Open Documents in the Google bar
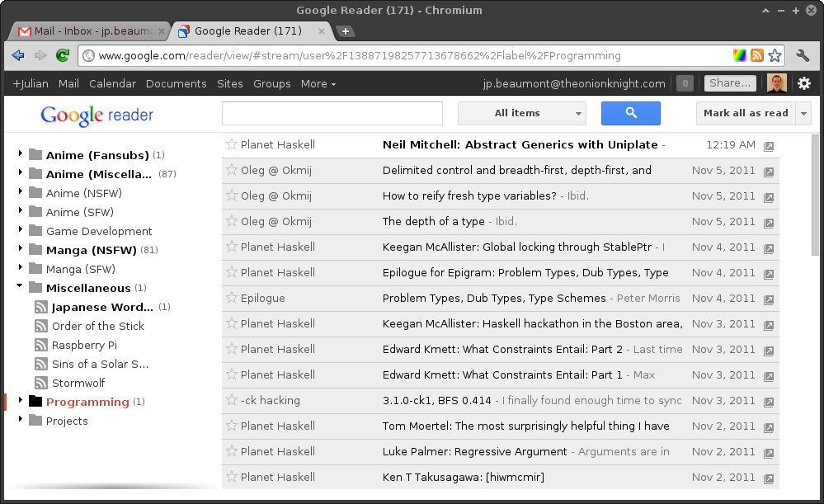This screenshot has width=824, height=504. coord(176,83)
